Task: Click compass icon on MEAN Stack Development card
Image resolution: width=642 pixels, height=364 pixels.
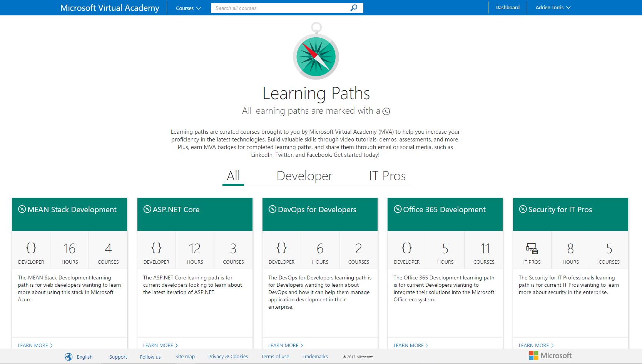Action: (22, 209)
